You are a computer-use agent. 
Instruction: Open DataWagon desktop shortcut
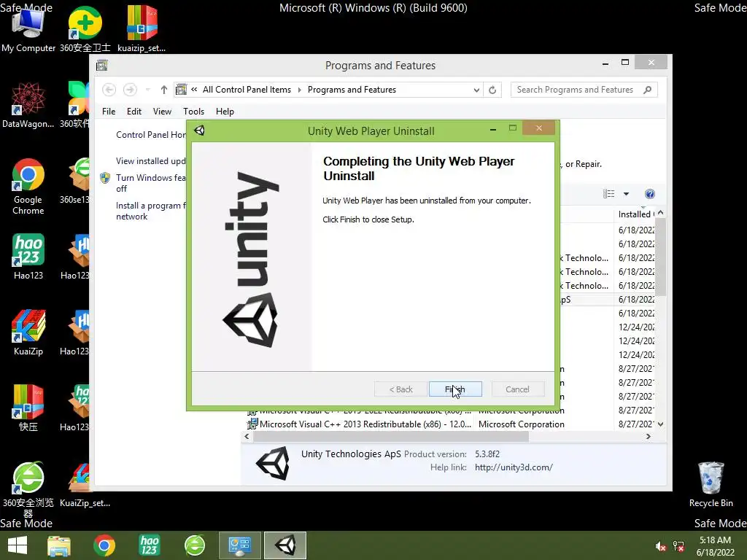(x=28, y=105)
